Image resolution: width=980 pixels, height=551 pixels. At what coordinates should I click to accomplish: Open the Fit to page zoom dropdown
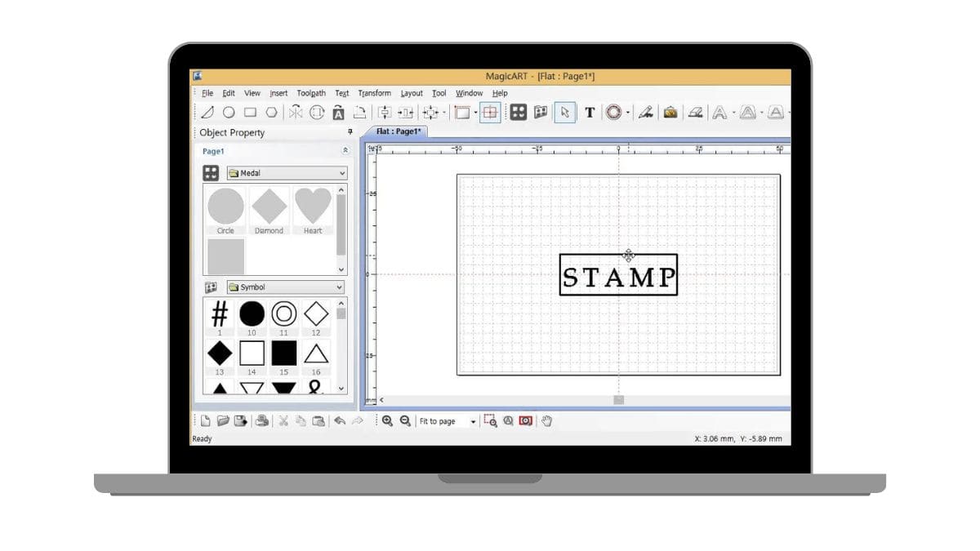click(474, 421)
